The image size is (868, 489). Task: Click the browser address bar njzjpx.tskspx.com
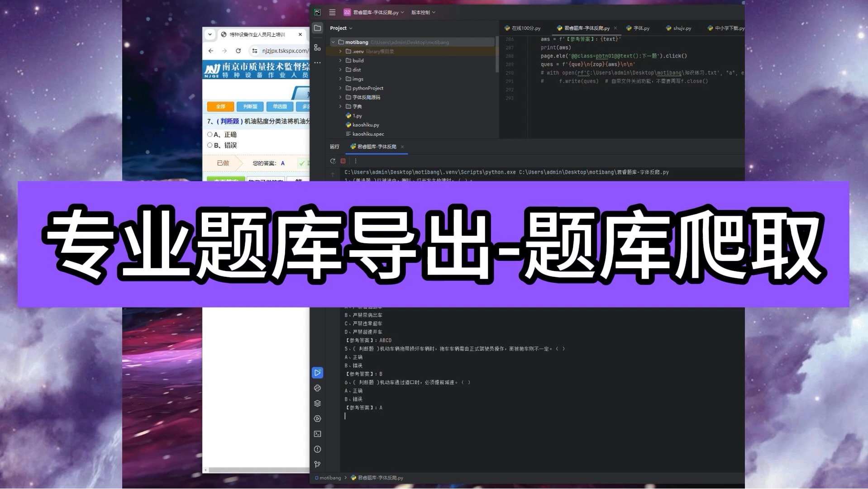(x=285, y=51)
